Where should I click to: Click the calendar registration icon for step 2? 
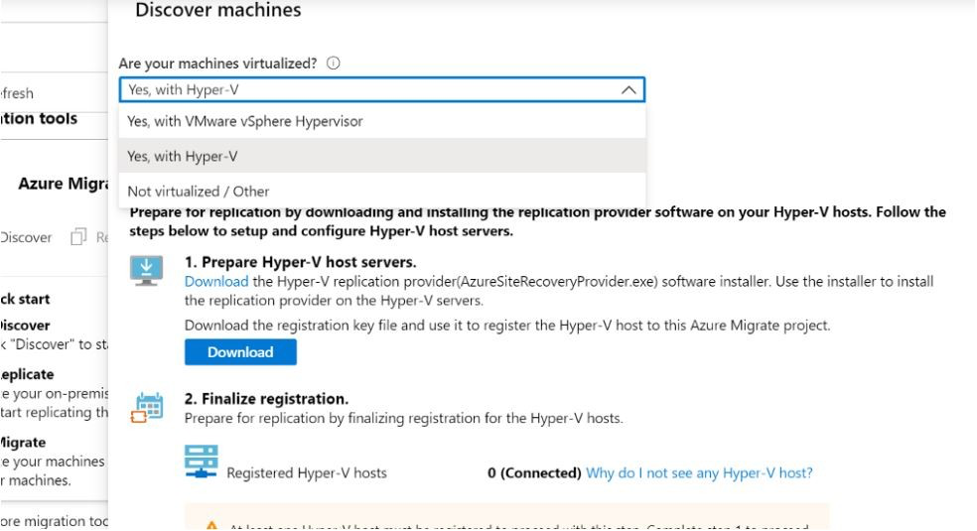click(148, 407)
